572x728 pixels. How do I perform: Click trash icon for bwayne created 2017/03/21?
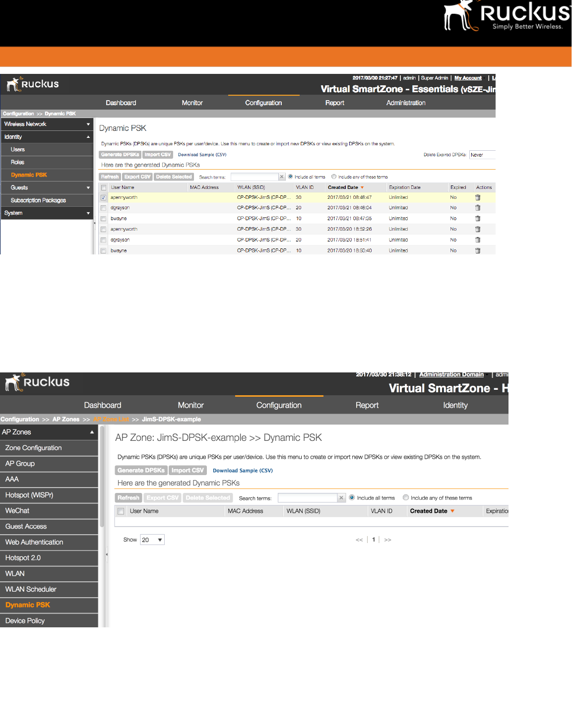(x=478, y=219)
